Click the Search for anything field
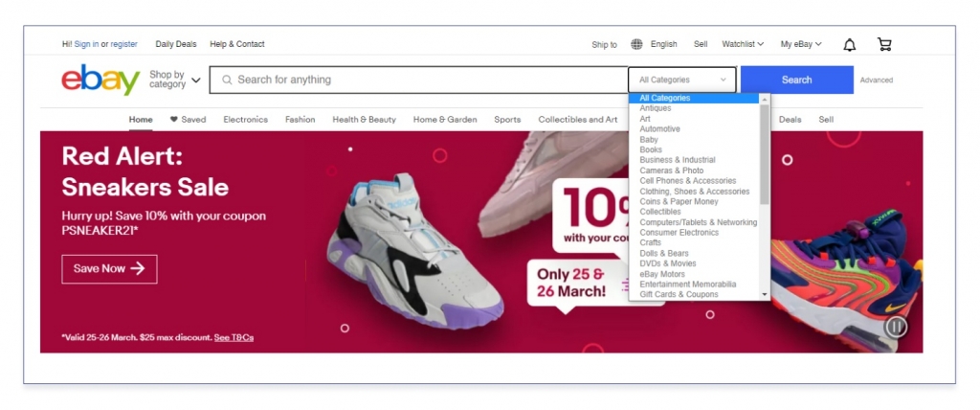This screenshot has height=410, width=980. pyautogui.click(x=418, y=80)
